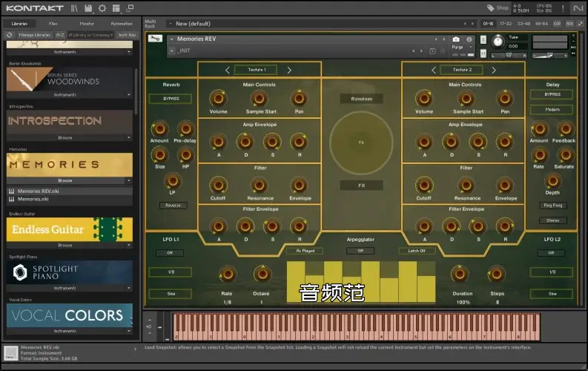Toggle LFO L1 Off switch

pos(170,253)
